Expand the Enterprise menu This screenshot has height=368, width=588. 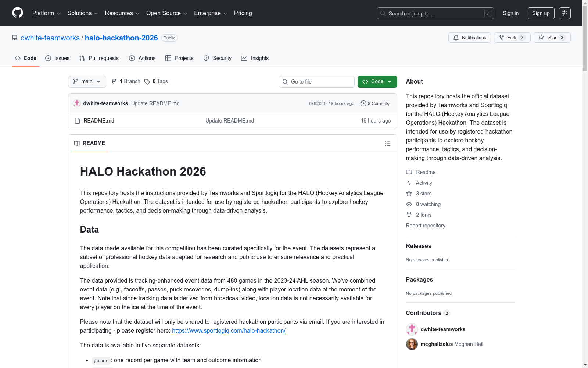tap(211, 13)
